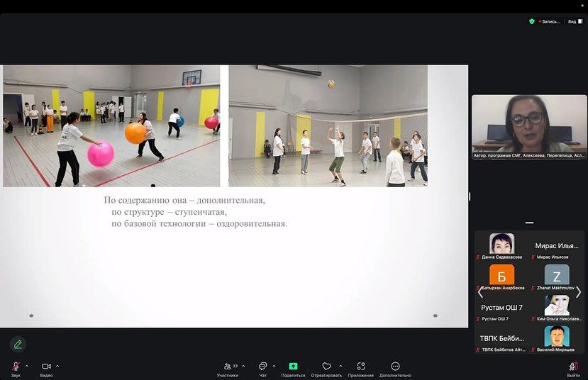The height and width of the screenshot is (380, 588).
Task: Expand the arrow beside Участники
Action: click(x=243, y=366)
